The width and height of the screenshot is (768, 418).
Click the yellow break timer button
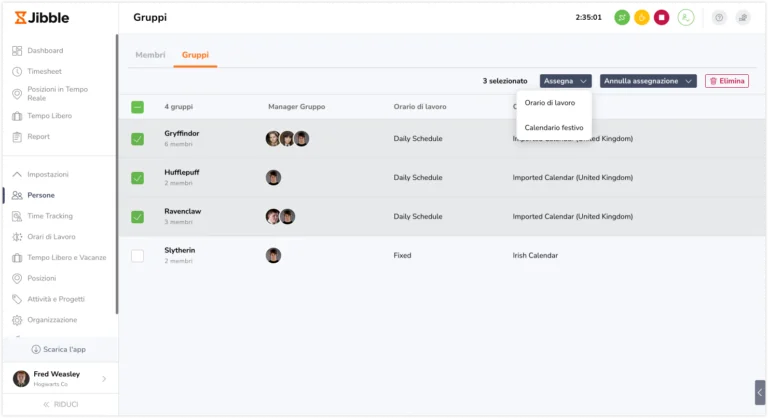(642, 18)
